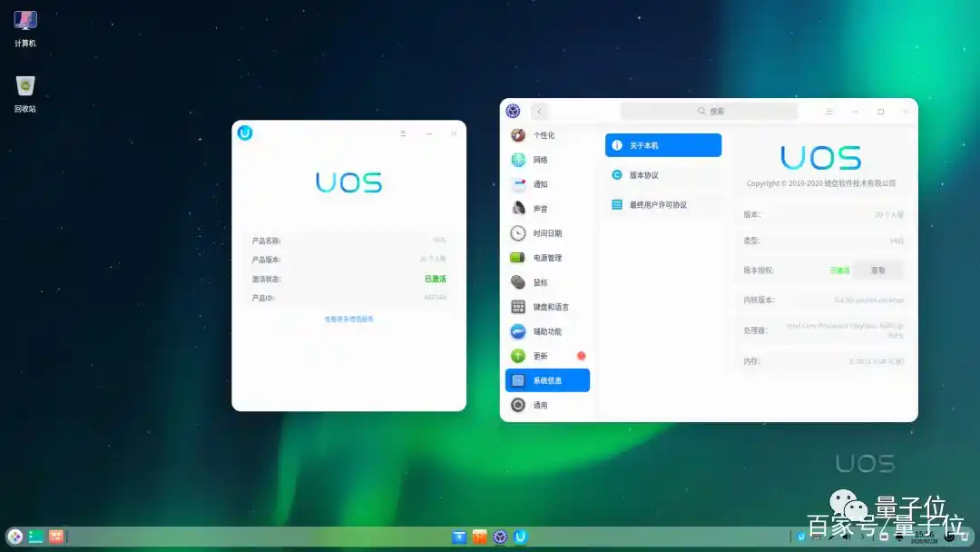The width and height of the screenshot is (980, 552).
Task: Open the orange app store in the dock
Action: [x=479, y=537]
